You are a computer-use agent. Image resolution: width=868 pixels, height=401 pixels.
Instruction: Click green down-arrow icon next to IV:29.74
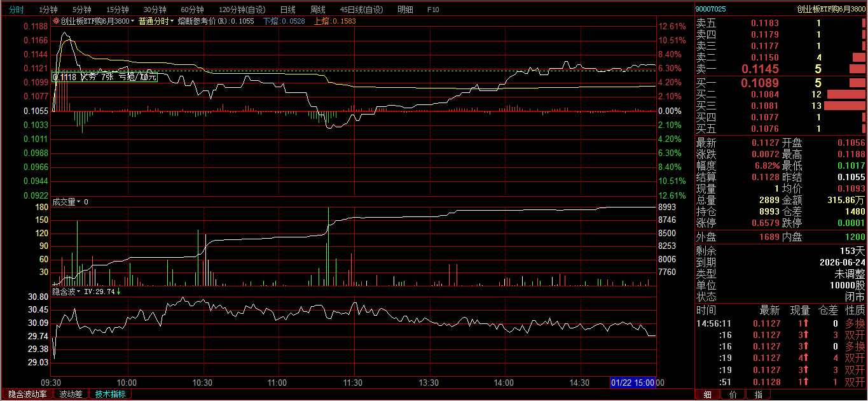pos(119,292)
